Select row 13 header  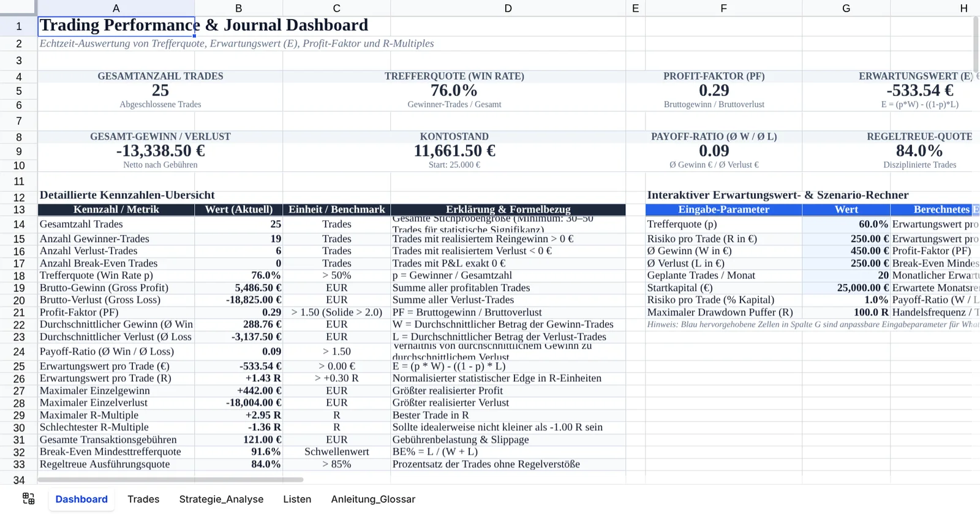tap(18, 210)
